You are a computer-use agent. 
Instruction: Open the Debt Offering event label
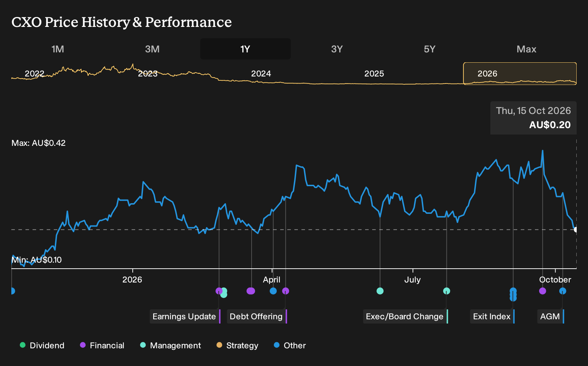click(257, 316)
